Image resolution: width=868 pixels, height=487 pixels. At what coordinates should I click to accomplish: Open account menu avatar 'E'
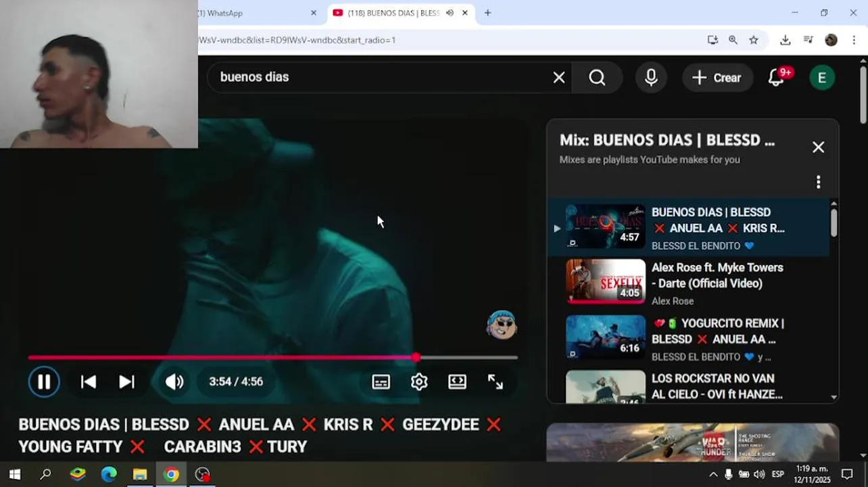822,77
